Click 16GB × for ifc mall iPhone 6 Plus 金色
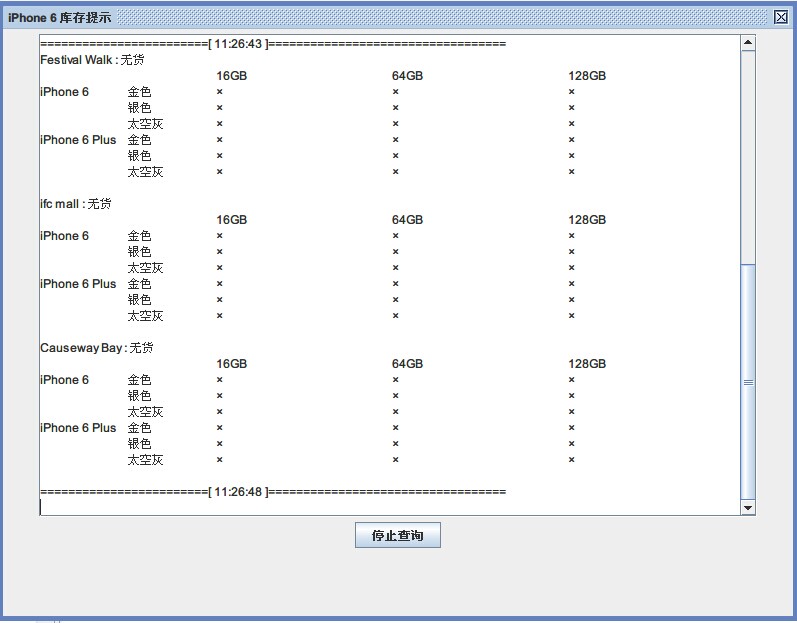The width and height of the screenshot is (797, 623). (x=220, y=284)
